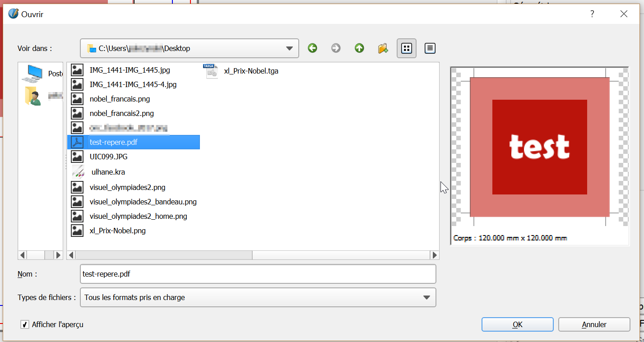Viewport: 644px width, 342px height.
Task: Select visuel_olympiades2_bandeau.png file
Action: [143, 202]
